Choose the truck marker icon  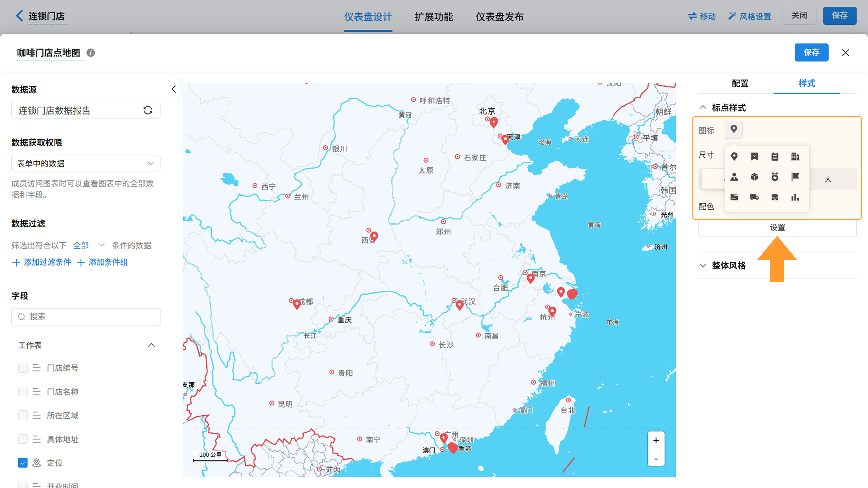click(x=754, y=197)
